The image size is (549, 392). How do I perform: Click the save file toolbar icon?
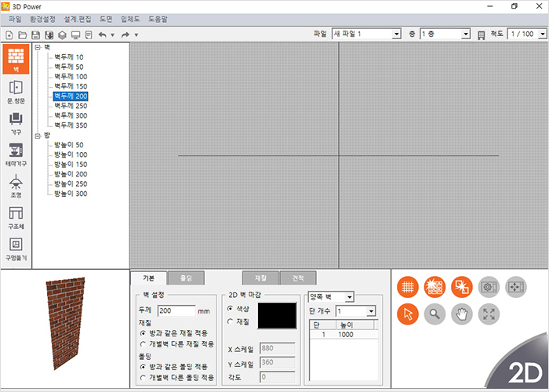coord(36,34)
